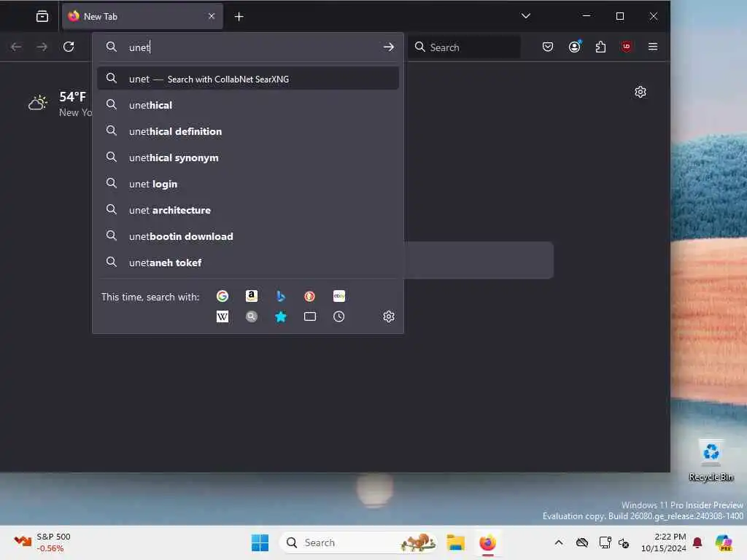747x560 pixels.
Task: Choose suggestion 'unethical'
Action: (x=248, y=105)
